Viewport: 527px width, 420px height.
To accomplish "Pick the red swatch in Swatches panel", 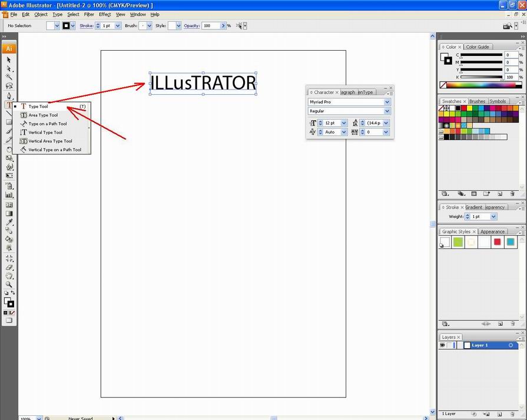I will click(x=464, y=108).
